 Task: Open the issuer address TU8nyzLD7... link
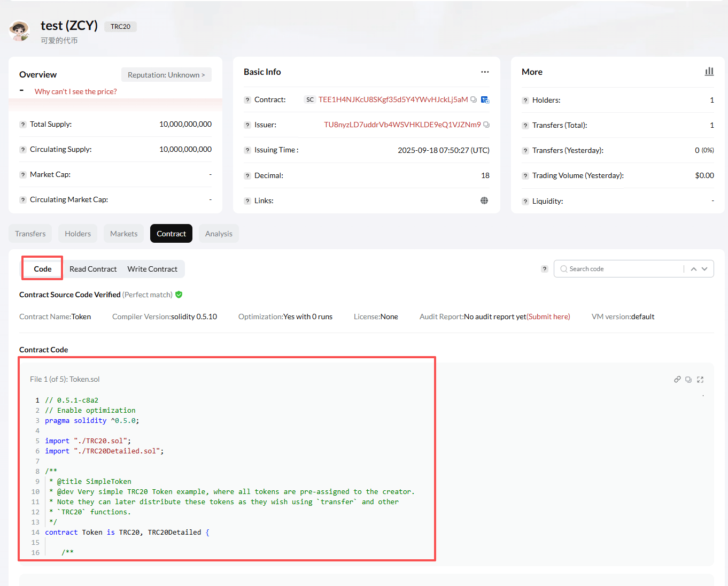pos(402,125)
